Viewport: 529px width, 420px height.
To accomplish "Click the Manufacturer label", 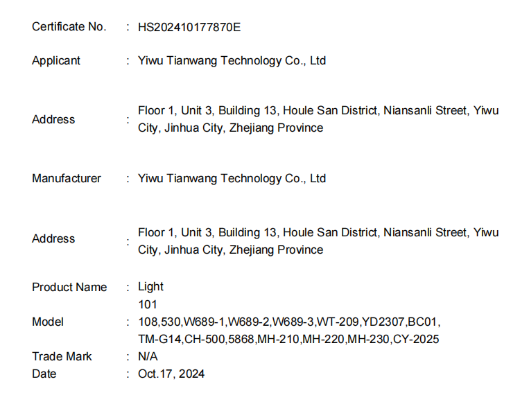I will point(67,179).
